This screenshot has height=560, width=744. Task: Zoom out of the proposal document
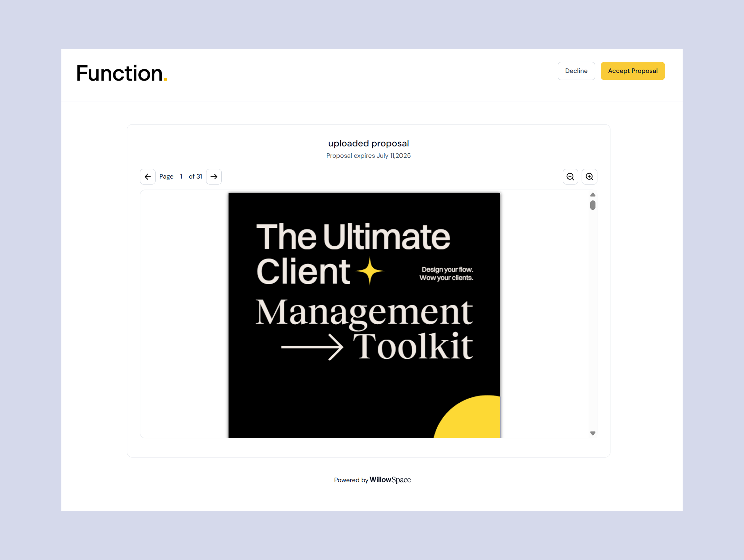point(570,177)
